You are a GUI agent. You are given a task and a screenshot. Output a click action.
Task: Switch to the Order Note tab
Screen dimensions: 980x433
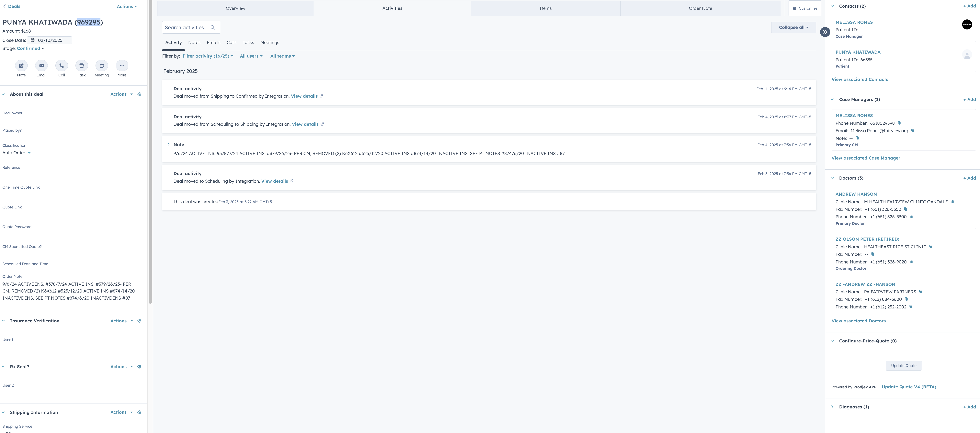point(700,8)
